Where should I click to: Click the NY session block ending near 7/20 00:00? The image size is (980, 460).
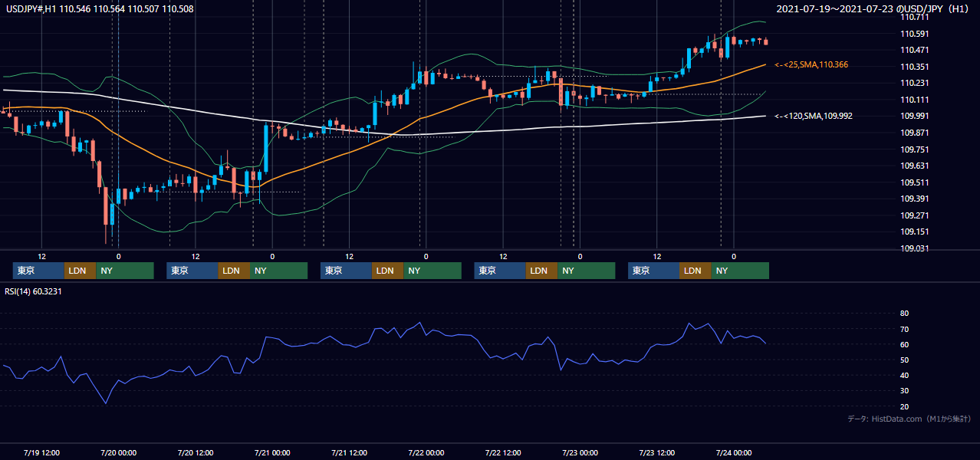click(x=125, y=271)
